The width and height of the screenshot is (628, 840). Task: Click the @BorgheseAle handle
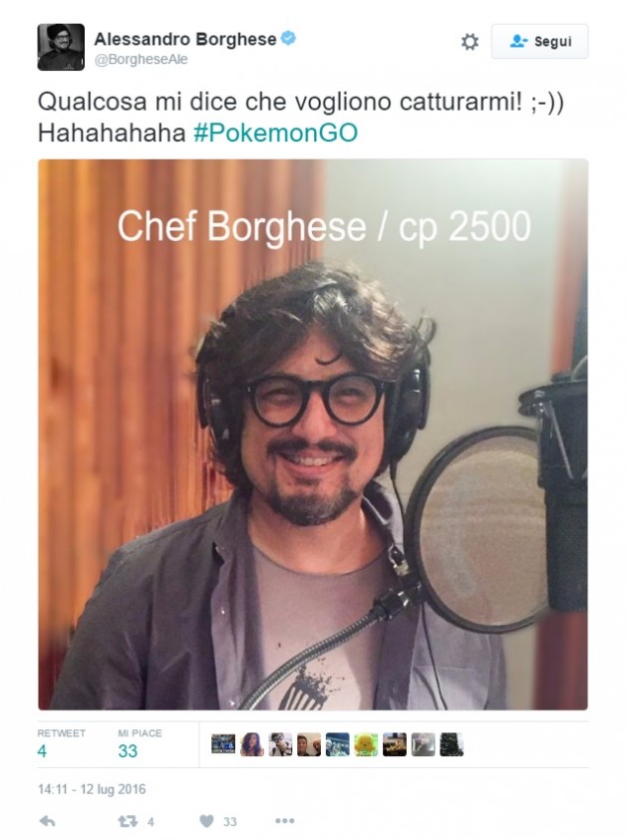coord(141,60)
